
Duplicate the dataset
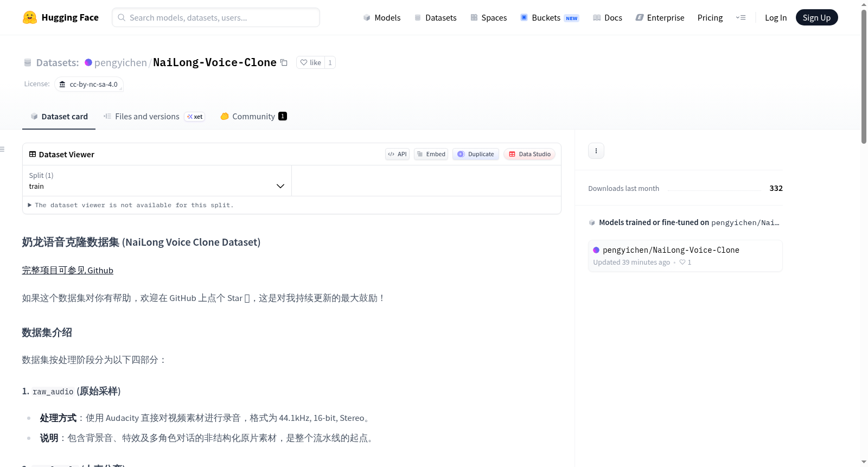point(476,154)
